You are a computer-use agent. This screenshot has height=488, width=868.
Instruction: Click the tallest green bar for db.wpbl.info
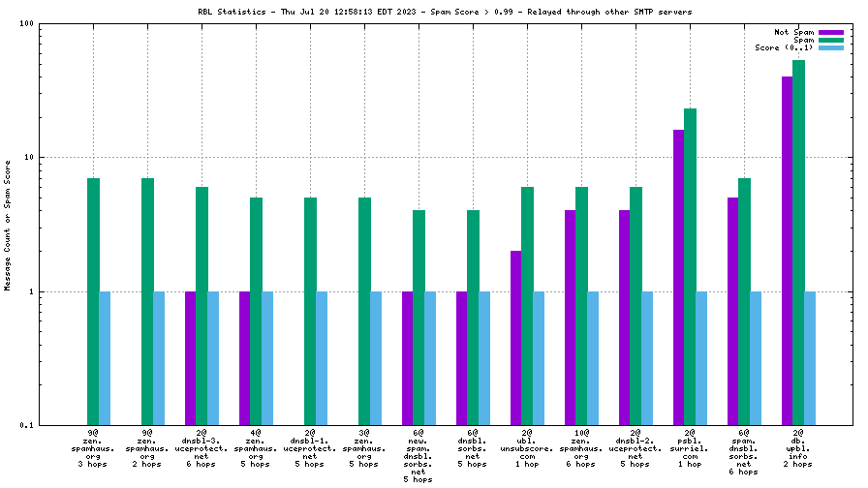click(x=798, y=242)
